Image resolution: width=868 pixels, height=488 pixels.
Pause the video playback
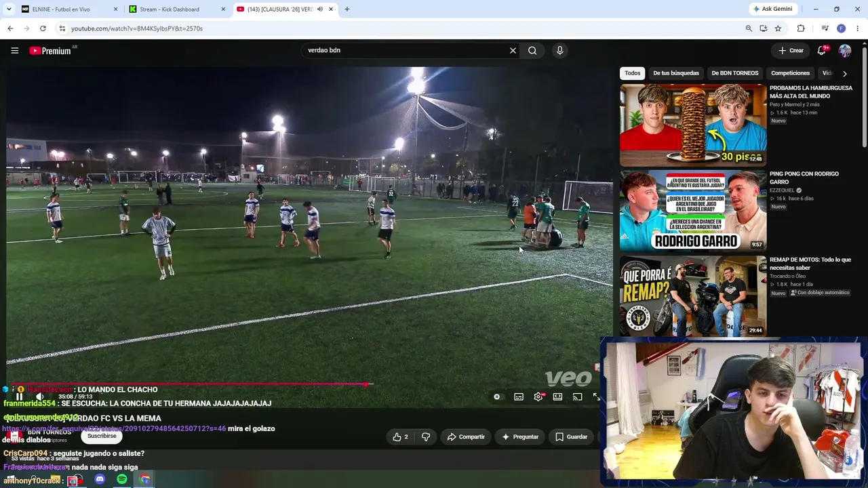click(x=19, y=397)
